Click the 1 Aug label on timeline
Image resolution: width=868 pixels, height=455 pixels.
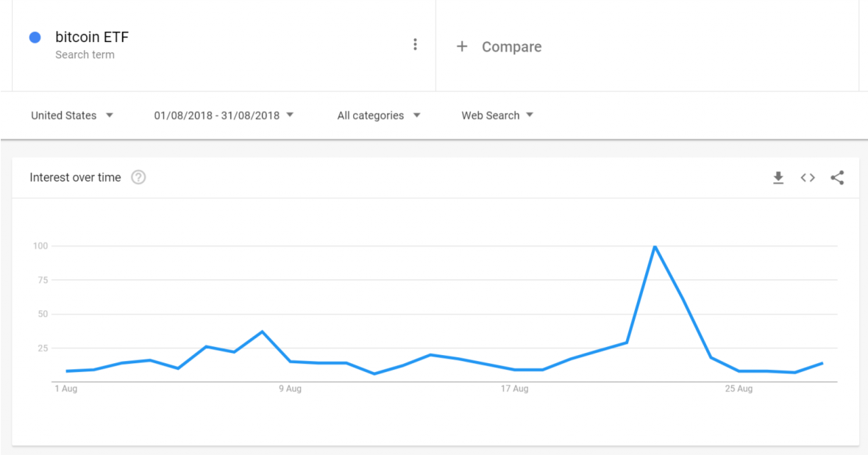pos(65,389)
